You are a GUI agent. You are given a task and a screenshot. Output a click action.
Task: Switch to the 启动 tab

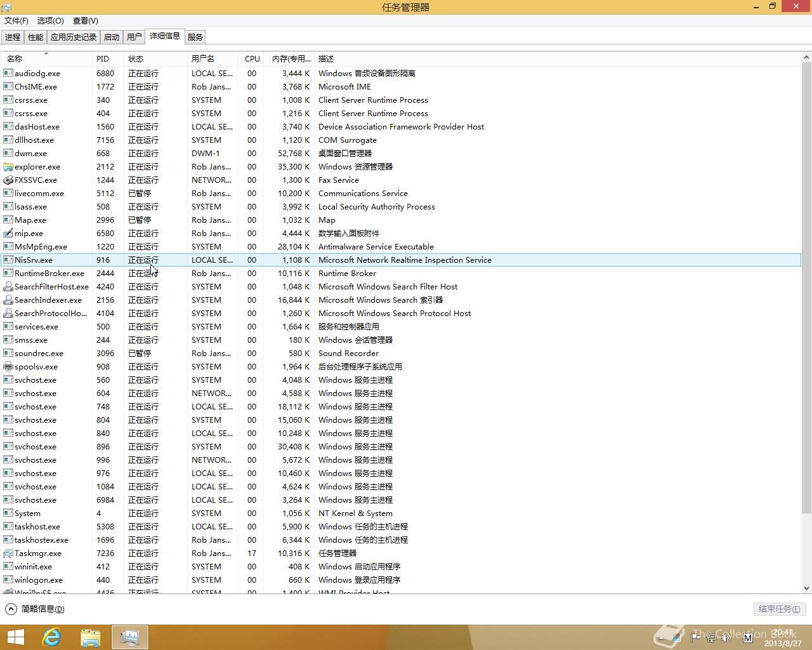coord(112,37)
